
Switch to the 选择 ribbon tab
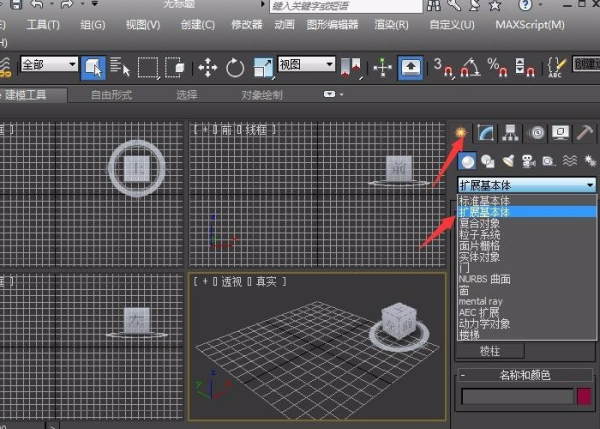[187, 95]
